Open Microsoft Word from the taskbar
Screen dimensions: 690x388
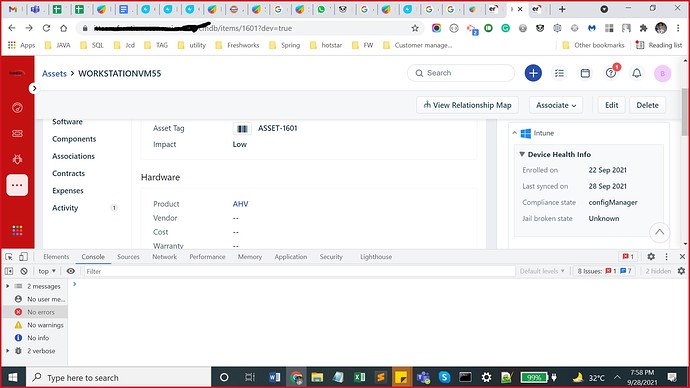click(x=274, y=377)
